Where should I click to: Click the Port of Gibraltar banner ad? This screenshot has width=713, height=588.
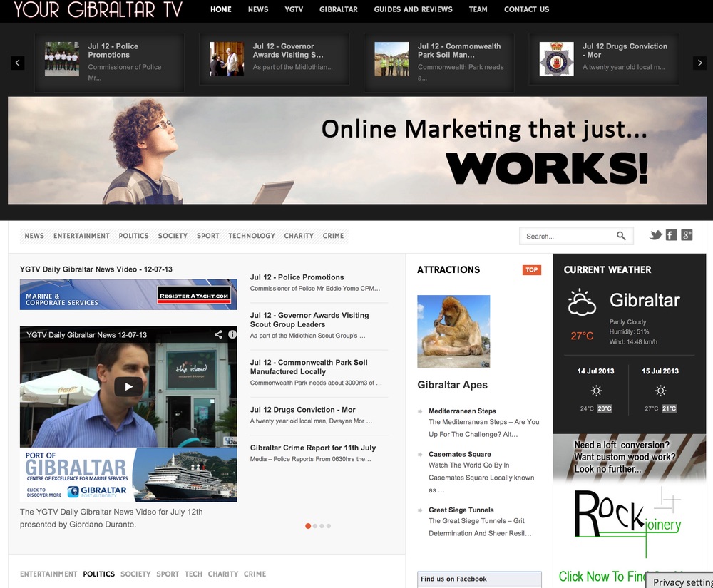tap(128, 475)
